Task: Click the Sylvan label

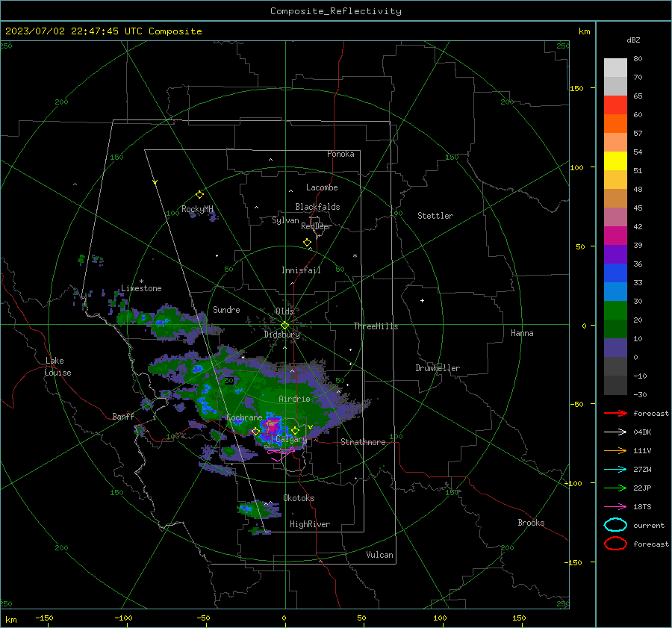Action: click(285, 220)
